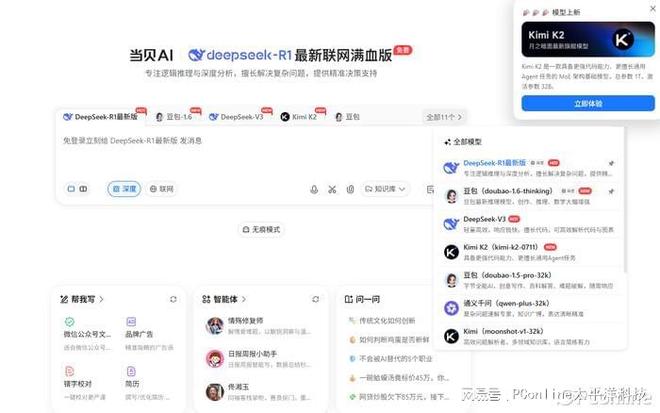Choose Kimi K2 (kimi-k2-0711) in model list
Image resolution: width=660 pixels, height=413 pixels.
tap(529, 252)
